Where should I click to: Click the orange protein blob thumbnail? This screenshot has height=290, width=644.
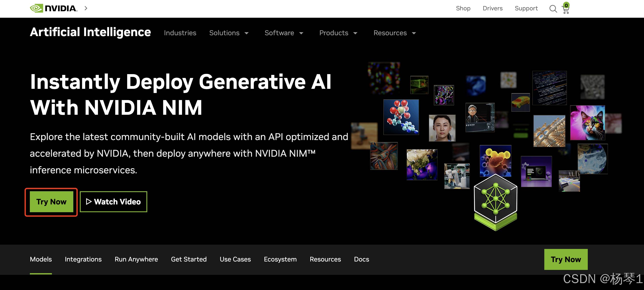[x=495, y=161]
